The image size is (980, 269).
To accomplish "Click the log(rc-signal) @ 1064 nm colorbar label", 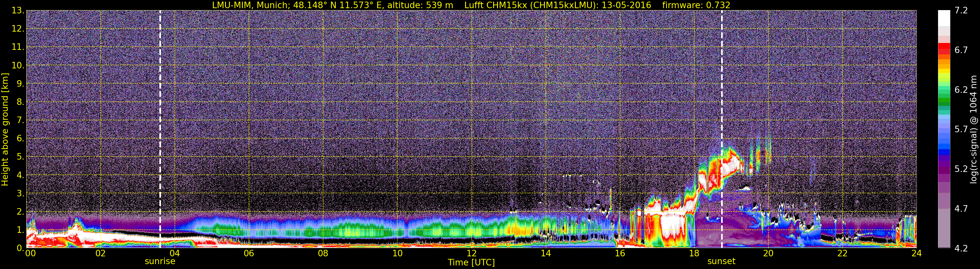I will [x=973, y=129].
